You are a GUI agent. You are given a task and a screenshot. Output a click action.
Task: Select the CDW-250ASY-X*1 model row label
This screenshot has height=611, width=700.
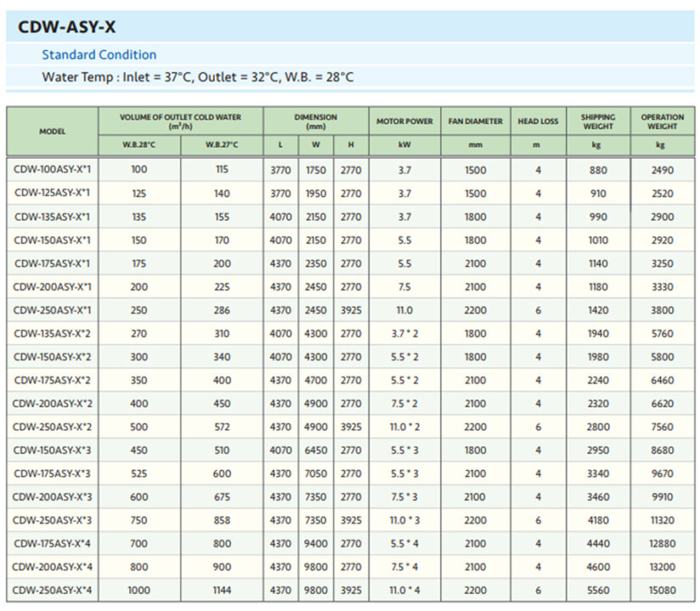pyautogui.click(x=52, y=310)
